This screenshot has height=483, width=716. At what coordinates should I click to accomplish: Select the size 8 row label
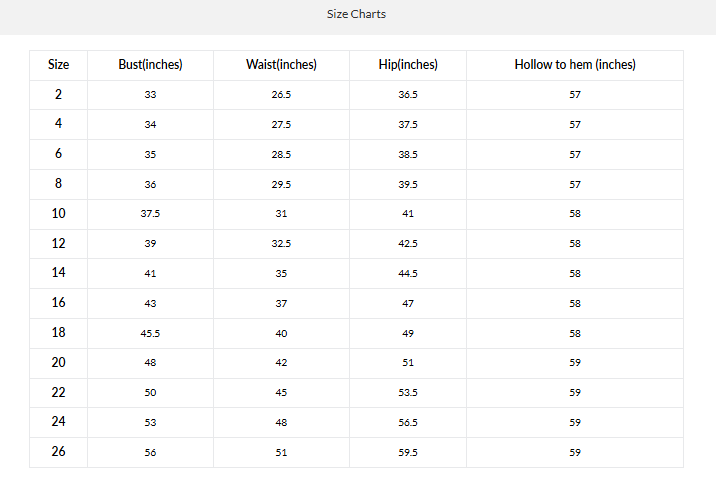click(58, 183)
